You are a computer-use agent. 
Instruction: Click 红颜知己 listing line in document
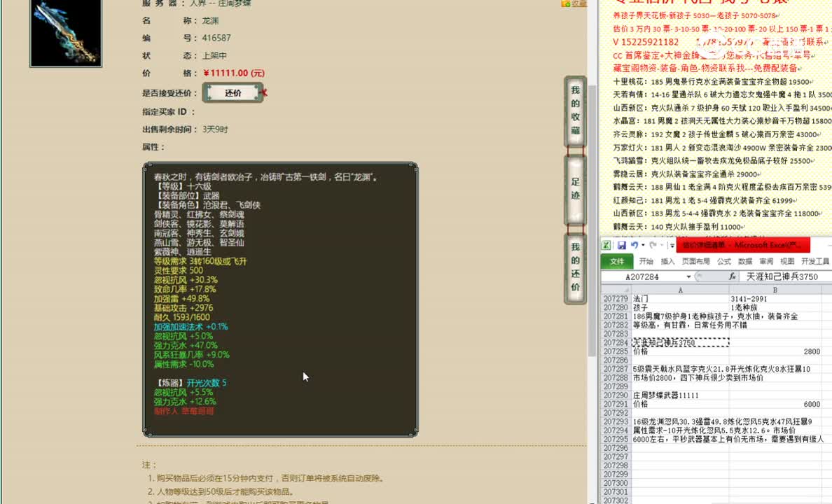[x=706, y=200]
